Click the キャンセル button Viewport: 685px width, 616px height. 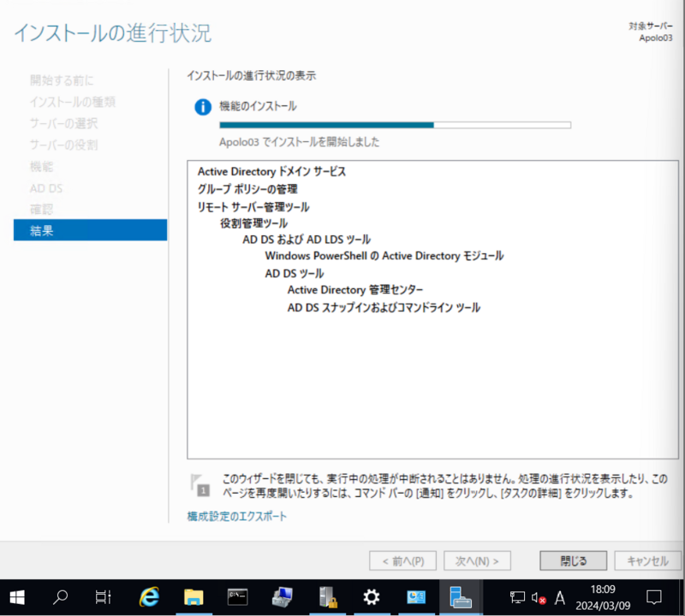[647, 560]
